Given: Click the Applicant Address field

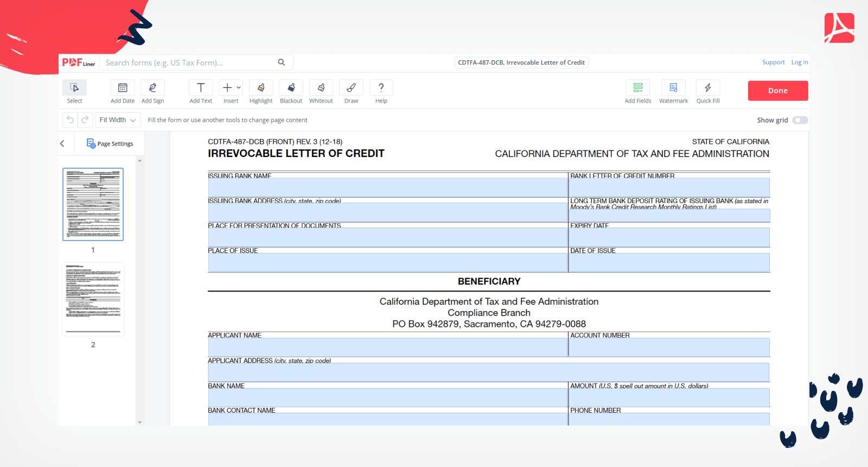Looking at the screenshot, I should 488,373.
